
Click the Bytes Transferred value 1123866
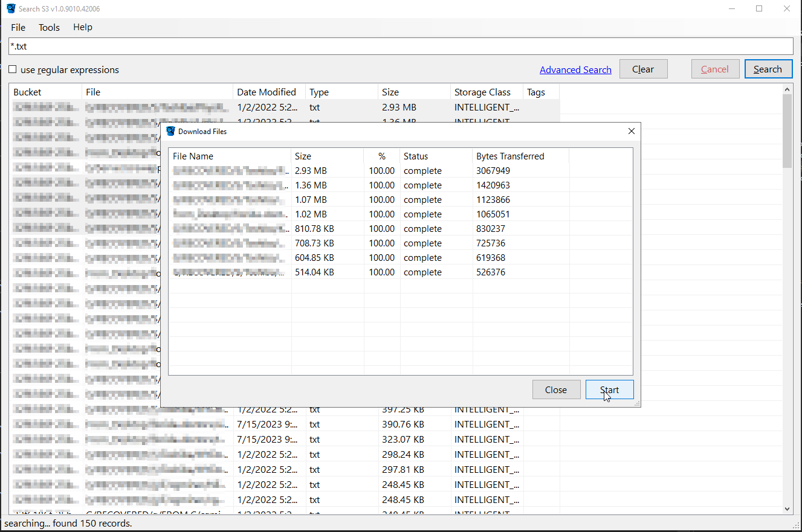tap(493, 199)
